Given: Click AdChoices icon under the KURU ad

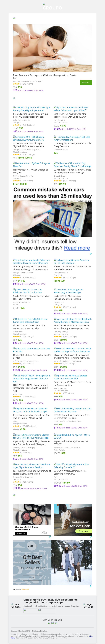Looking at the screenshot, I should [x=91, y=537].
